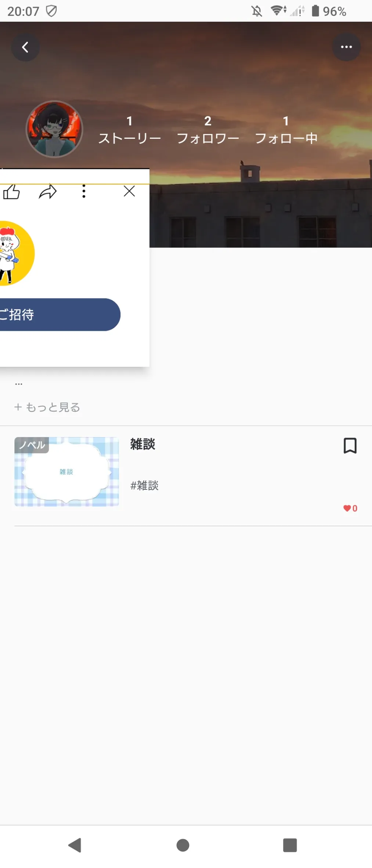The width and height of the screenshot is (372, 868).
Task: Tap the Android home button
Action: pyautogui.click(x=183, y=845)
